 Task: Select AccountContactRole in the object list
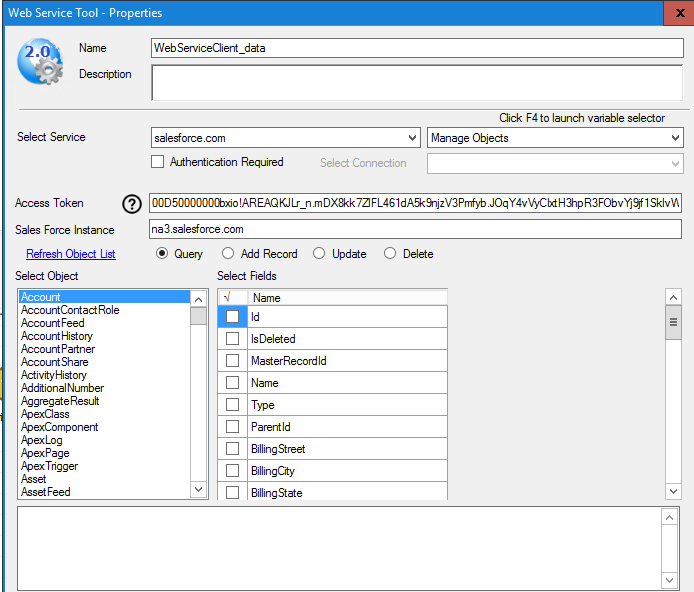104,310
